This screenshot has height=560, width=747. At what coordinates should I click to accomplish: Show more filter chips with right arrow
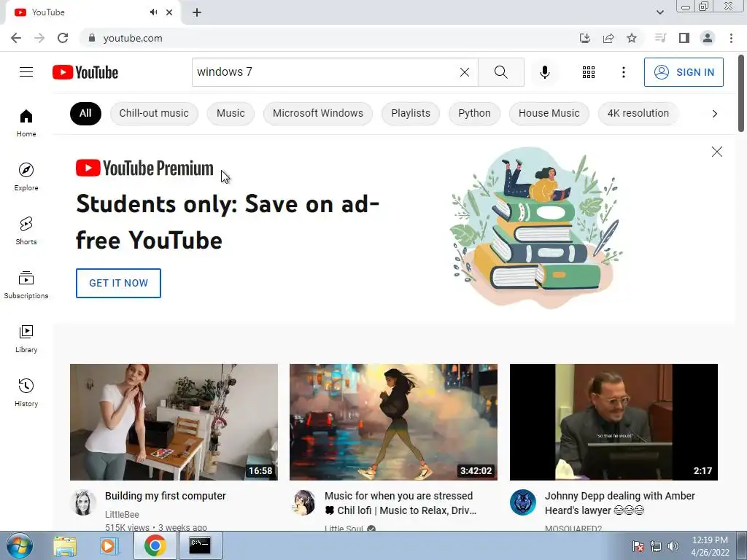[x=714, y=113]
